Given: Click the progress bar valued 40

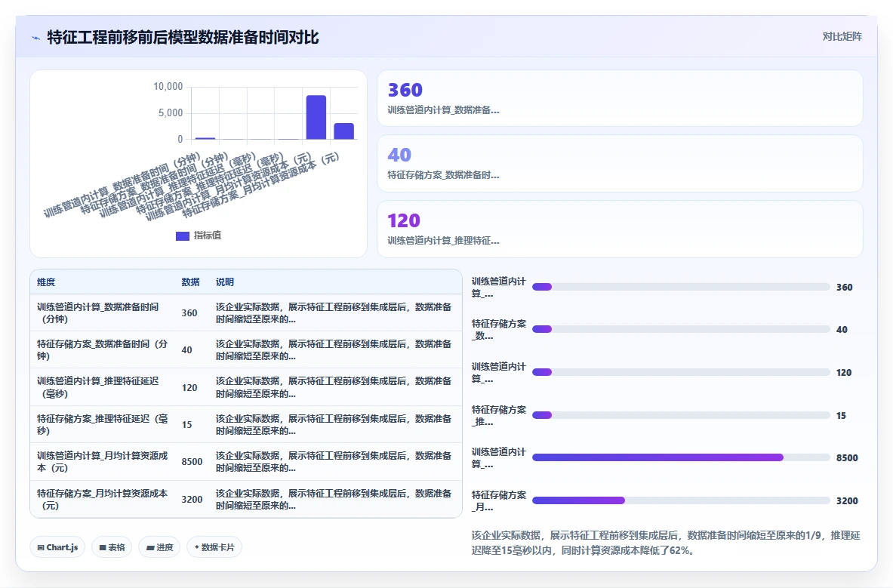Looking at the screenshot, I should [681, 329].
